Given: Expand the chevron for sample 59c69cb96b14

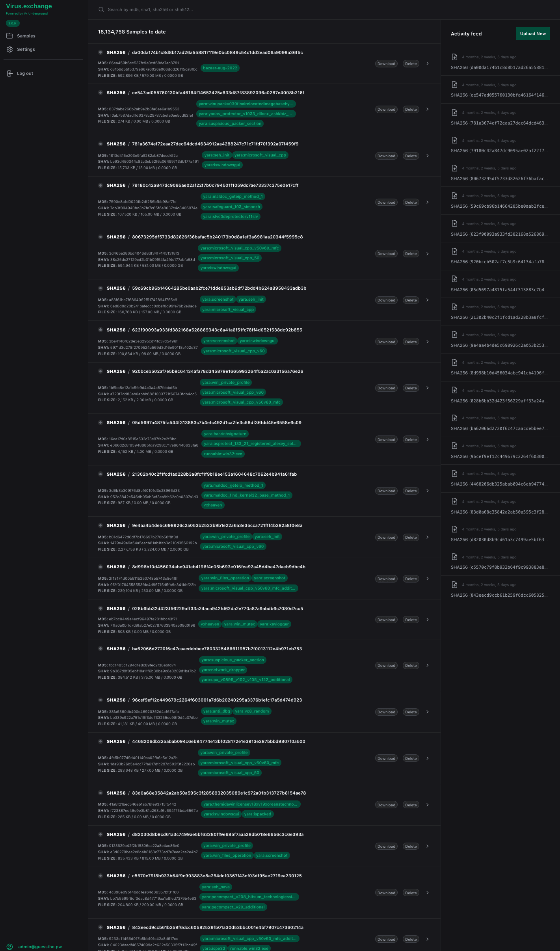Looking at the screenshot, I should tap(428, 300).
